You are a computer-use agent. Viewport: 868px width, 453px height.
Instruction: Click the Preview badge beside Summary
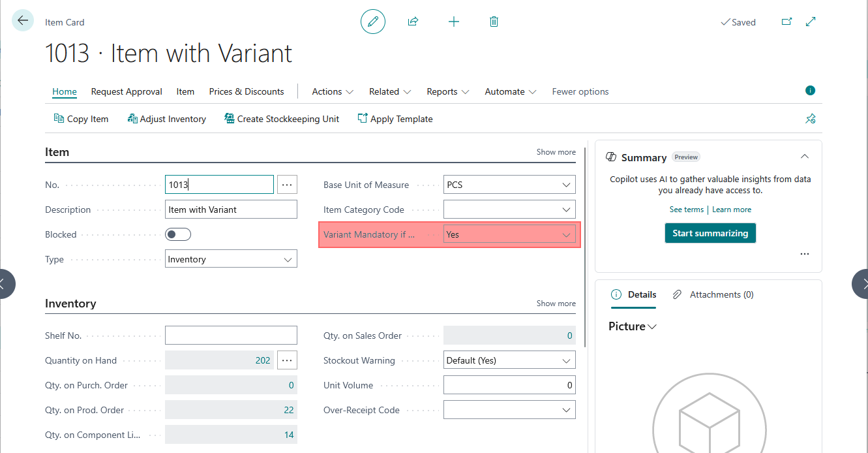point(686,157)
